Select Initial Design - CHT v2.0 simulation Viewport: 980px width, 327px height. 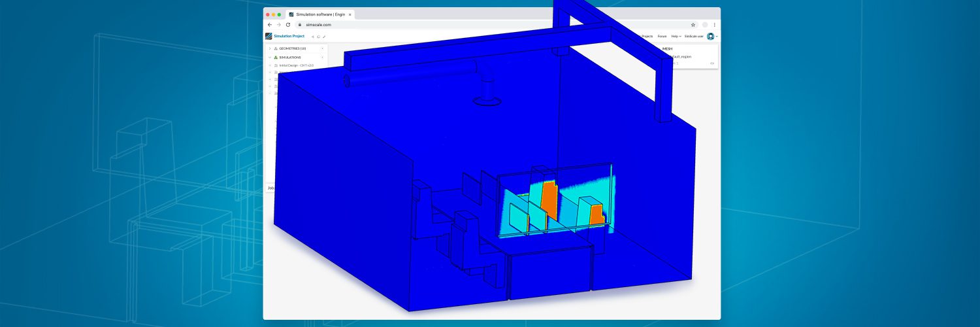pos(296,65)
